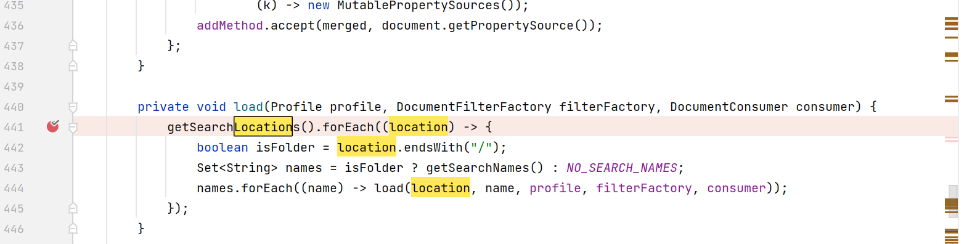Place caret on MutablePropertySources
Viewport: 980px width, 244px height.
(419, 6)
